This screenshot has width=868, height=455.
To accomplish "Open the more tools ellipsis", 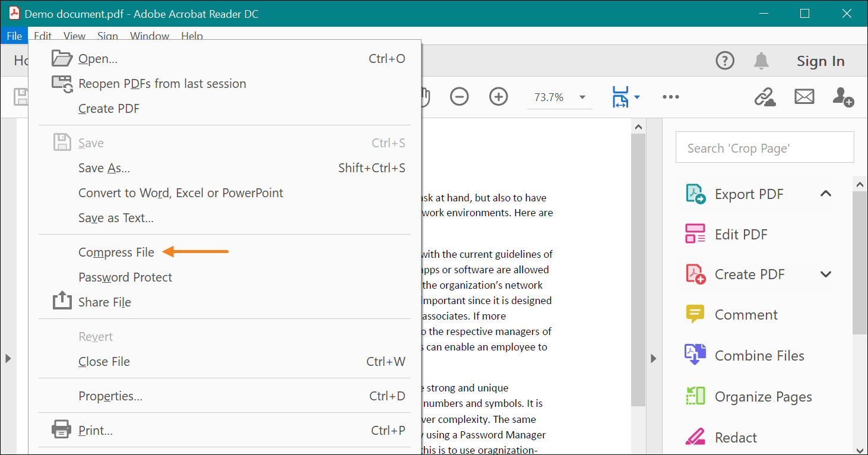I will [670, 97].
